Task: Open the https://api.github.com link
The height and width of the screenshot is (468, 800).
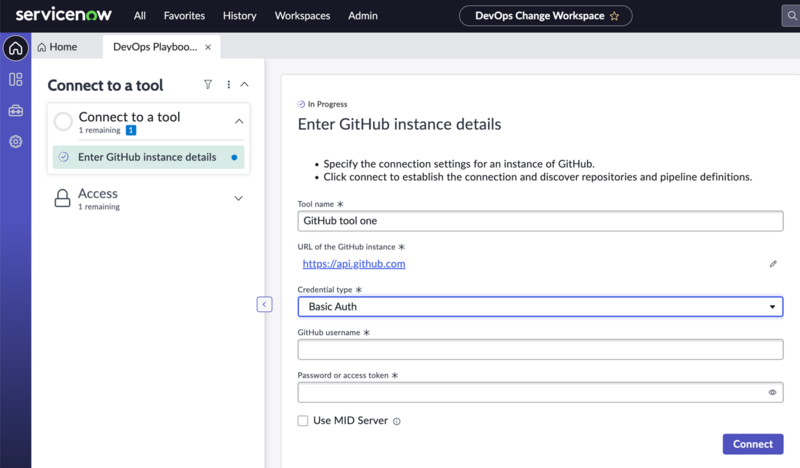Action: (x=354, y=264)
